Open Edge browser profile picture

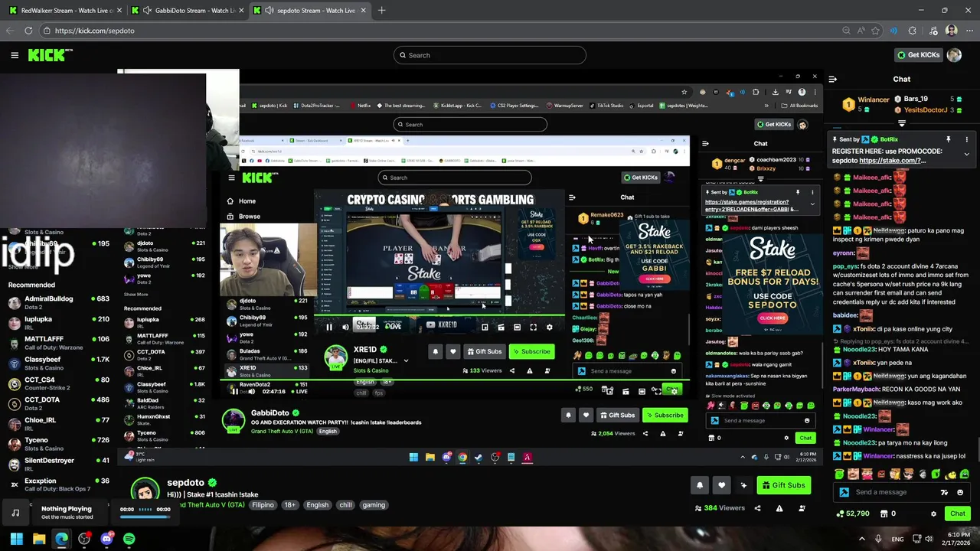pyautogui.click(x=951, y=31)
